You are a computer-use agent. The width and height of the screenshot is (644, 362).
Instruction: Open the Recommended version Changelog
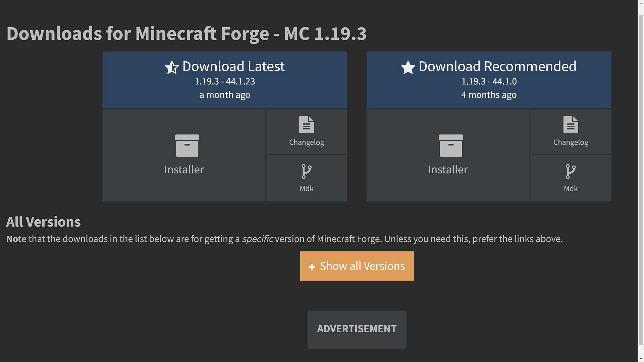570,131
